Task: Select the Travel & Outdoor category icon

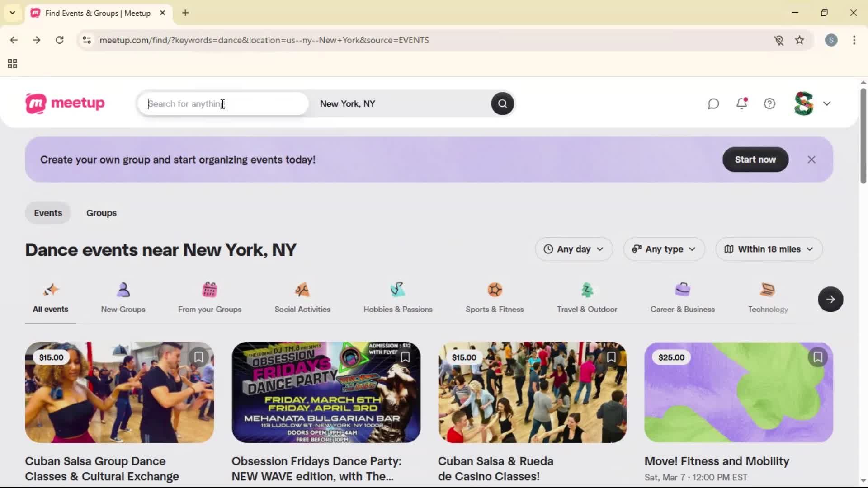Action: (586, 297)
